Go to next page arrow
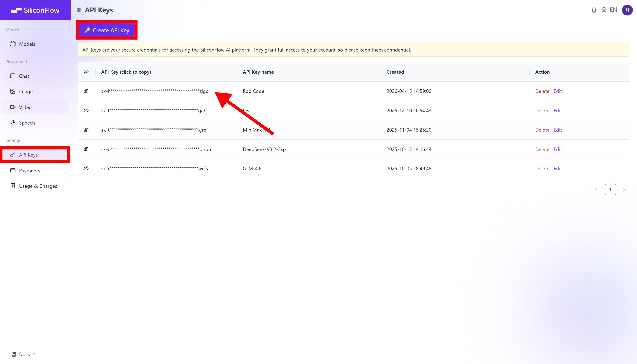This screenshot has height=364, width=637. click(624, 190)
